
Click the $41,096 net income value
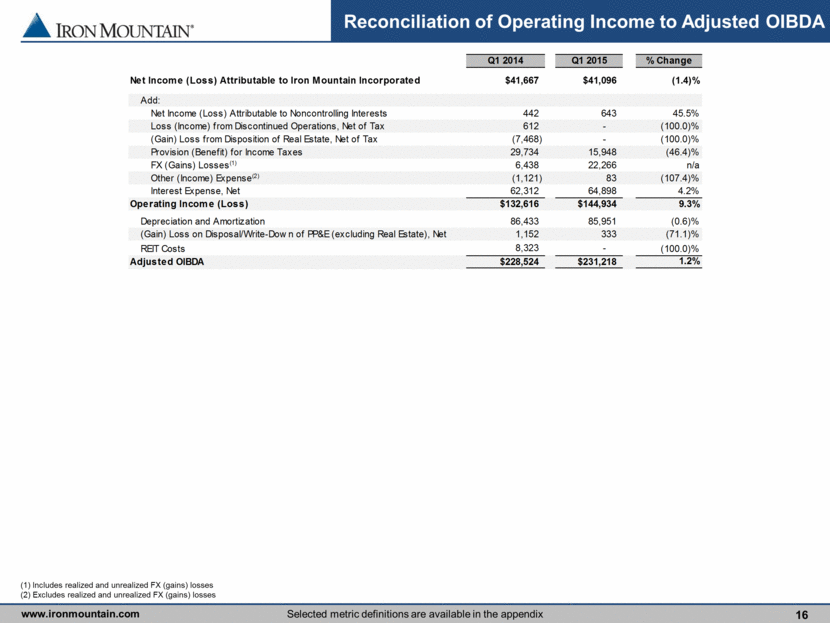click(x=599, y=80)
